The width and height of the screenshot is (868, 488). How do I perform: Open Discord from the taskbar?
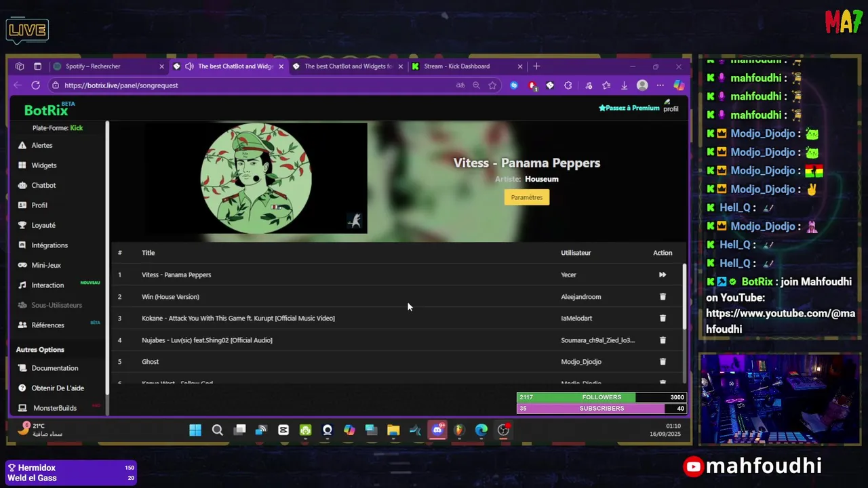(x=437, y=430)
